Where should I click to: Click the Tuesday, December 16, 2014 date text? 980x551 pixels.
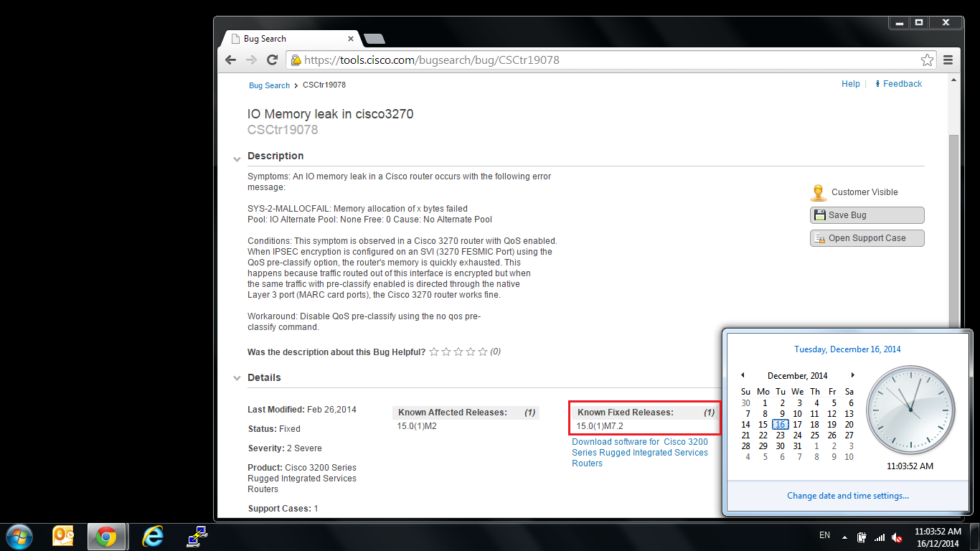[x=847, y=349]
